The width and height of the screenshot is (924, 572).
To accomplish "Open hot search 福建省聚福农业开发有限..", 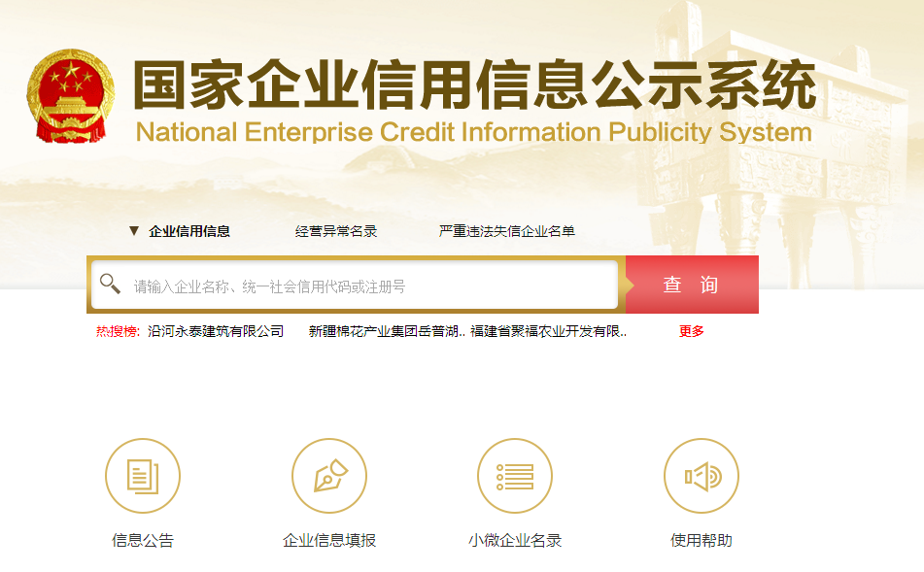I will [x=548, y=332].
